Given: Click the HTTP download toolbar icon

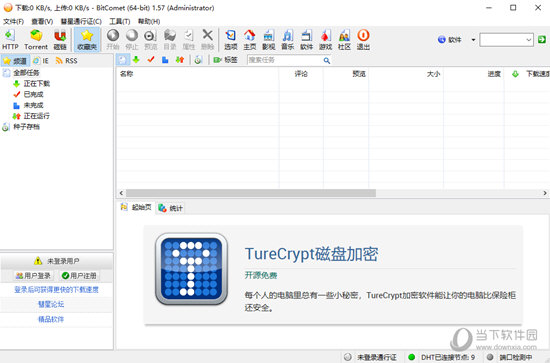Looking at the screenshot, I should coord(10,40).
